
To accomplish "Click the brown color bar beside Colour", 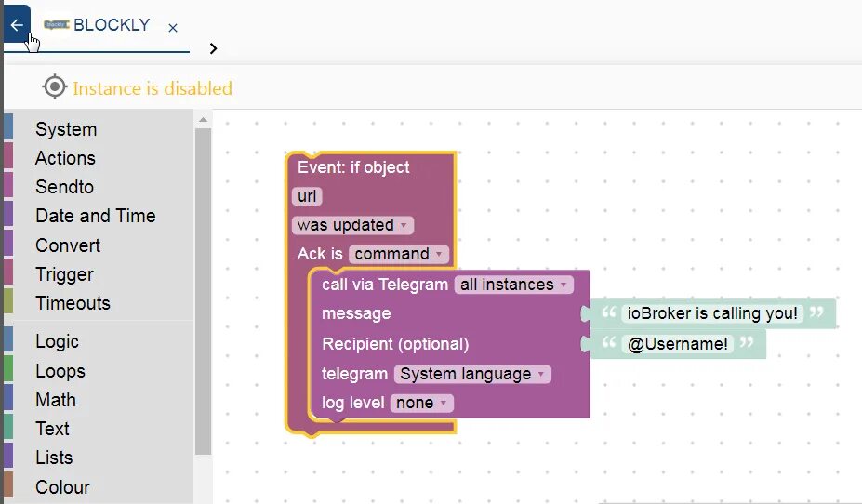I will coord(8,484).
